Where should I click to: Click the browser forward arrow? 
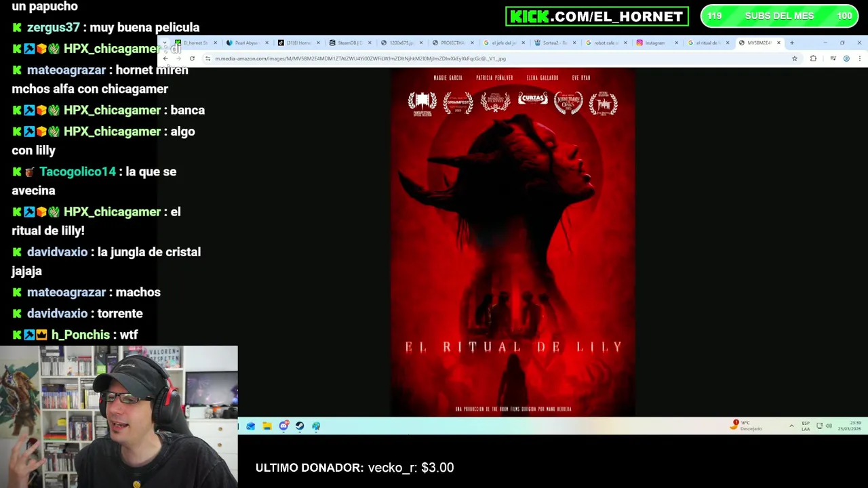tap(178, 59)
